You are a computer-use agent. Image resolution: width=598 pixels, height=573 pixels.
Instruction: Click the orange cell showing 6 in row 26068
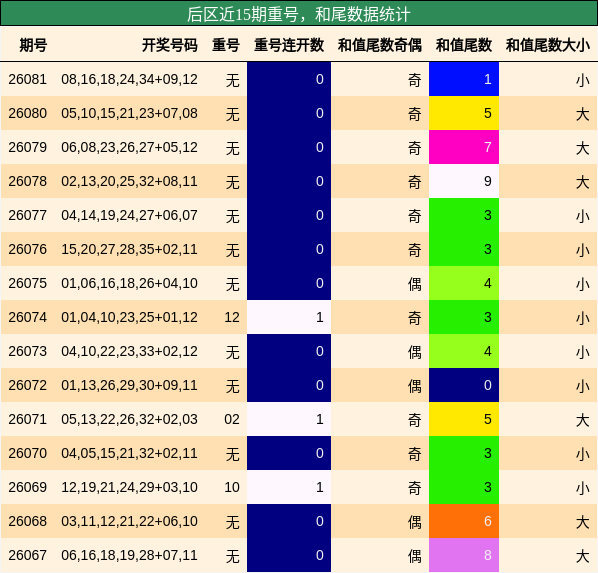click(464, 521)
